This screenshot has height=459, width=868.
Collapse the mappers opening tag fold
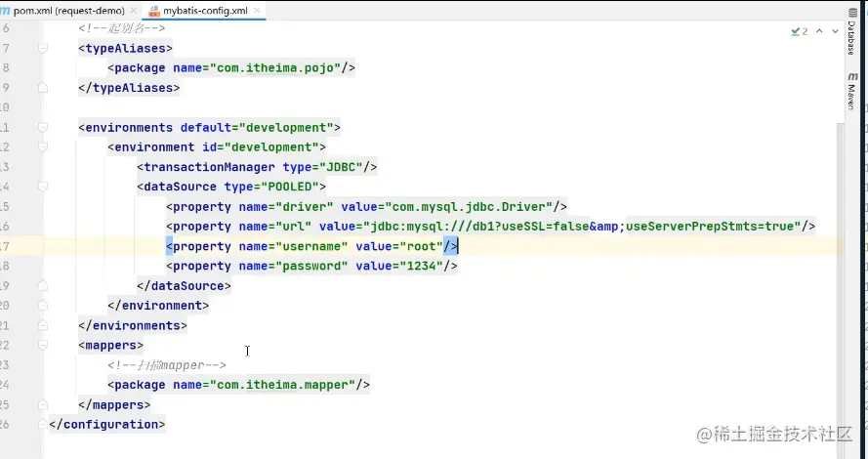[x=43, y=345]
